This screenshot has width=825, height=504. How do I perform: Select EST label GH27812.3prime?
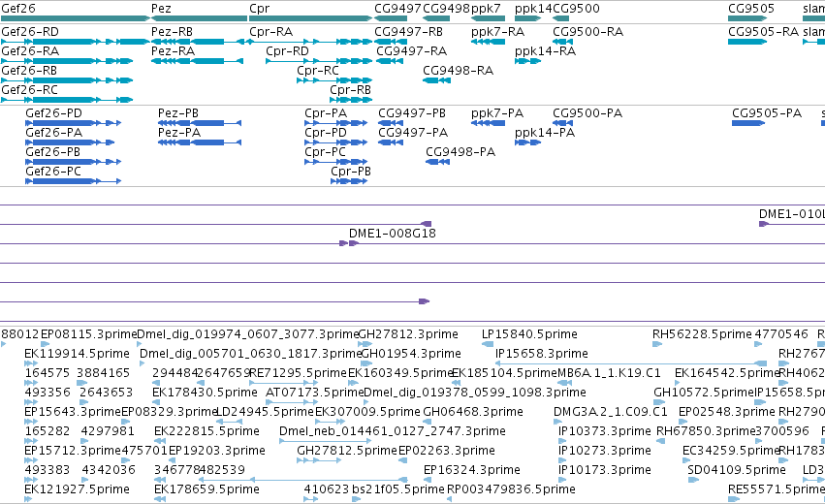click(x=408, y=334)
